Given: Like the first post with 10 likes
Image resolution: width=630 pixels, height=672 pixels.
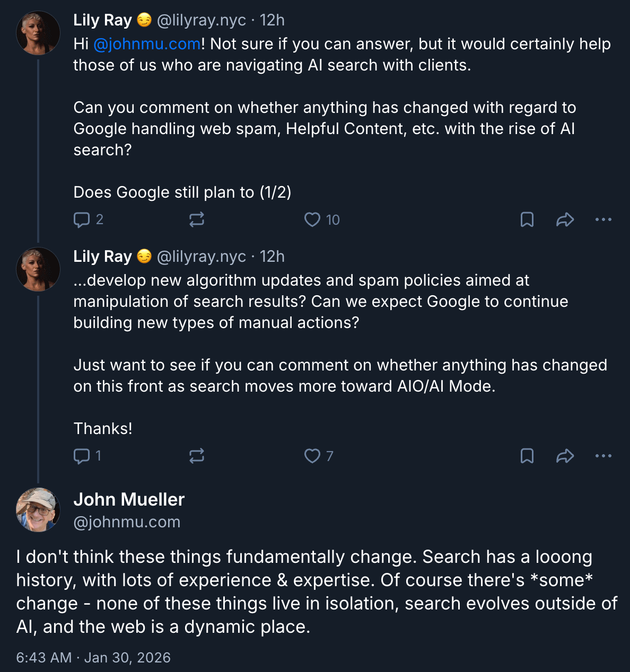Looking at the screenshot, I should 312,220.
